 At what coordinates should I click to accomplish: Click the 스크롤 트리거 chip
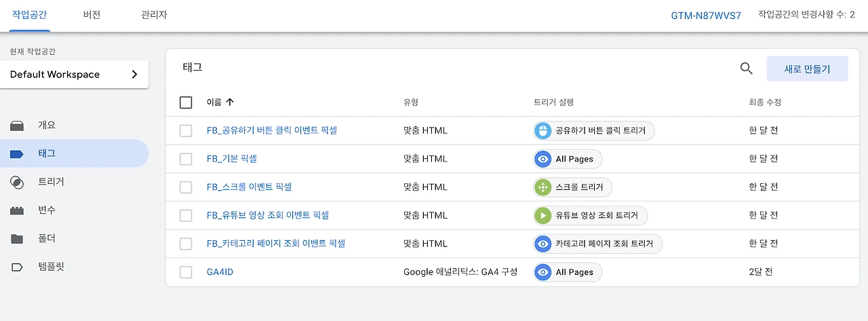tap(573, 187)
